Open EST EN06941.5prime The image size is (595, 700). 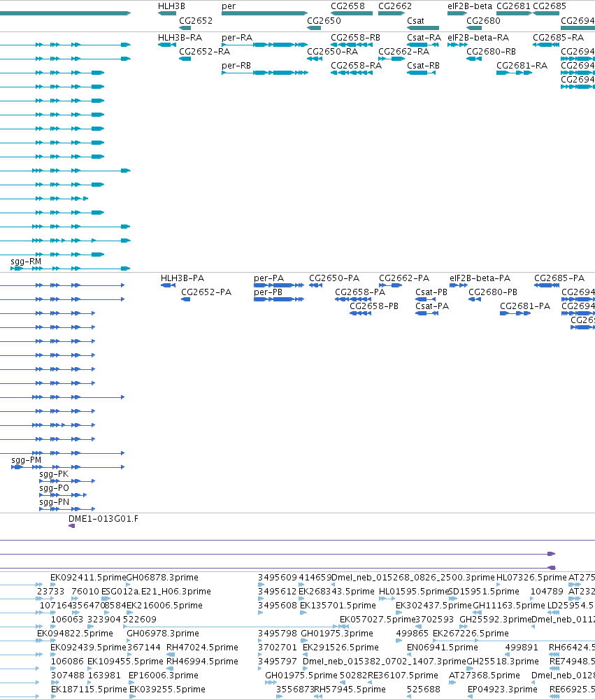pyautogui.click(x=443, y=648)
